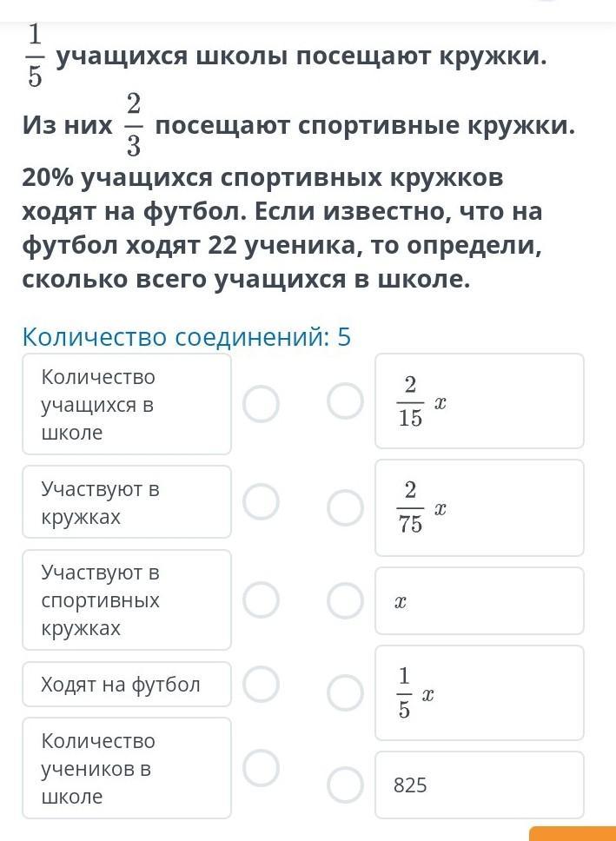616x841 pixels.
Task: Select connector circle beside 'Участвуют в кружках'
Action: (x=261, y=502)
